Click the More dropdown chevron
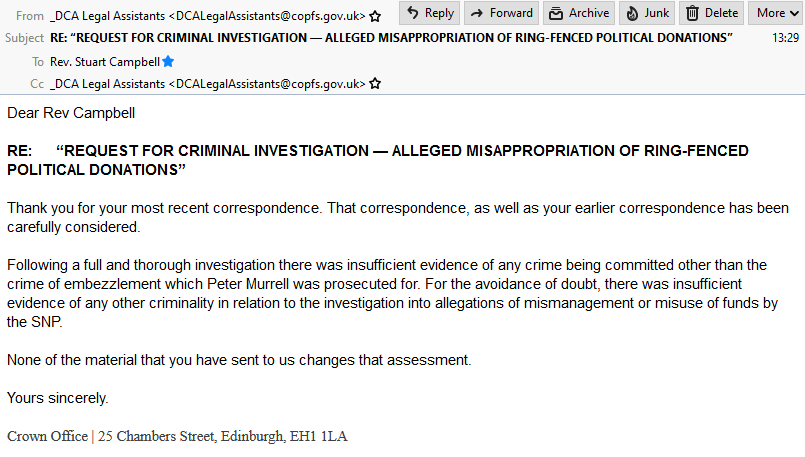The height and width of the screenshot is (457, 805). [794, 14]
